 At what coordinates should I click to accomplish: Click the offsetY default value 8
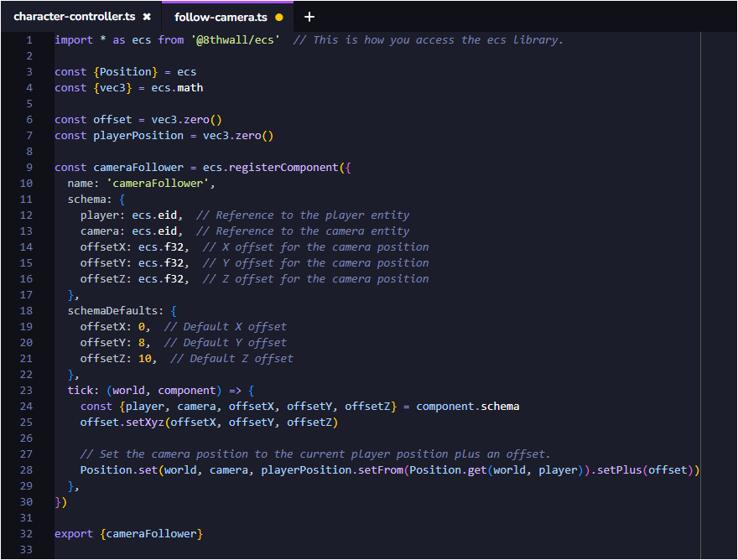142,343
